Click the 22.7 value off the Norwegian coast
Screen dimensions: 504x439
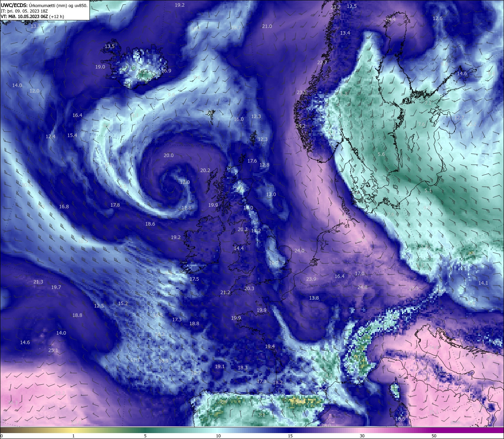tap(322, 62)
